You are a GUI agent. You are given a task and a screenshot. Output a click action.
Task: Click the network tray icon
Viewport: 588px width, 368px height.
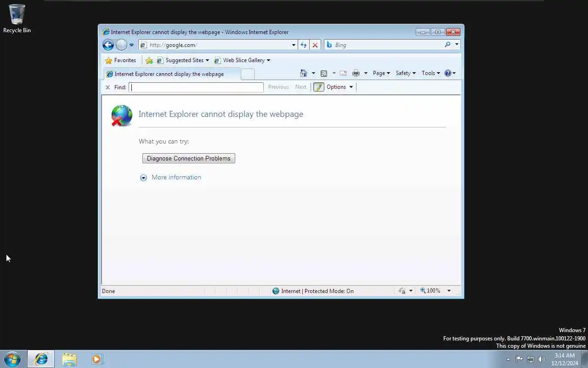point(531,359)
